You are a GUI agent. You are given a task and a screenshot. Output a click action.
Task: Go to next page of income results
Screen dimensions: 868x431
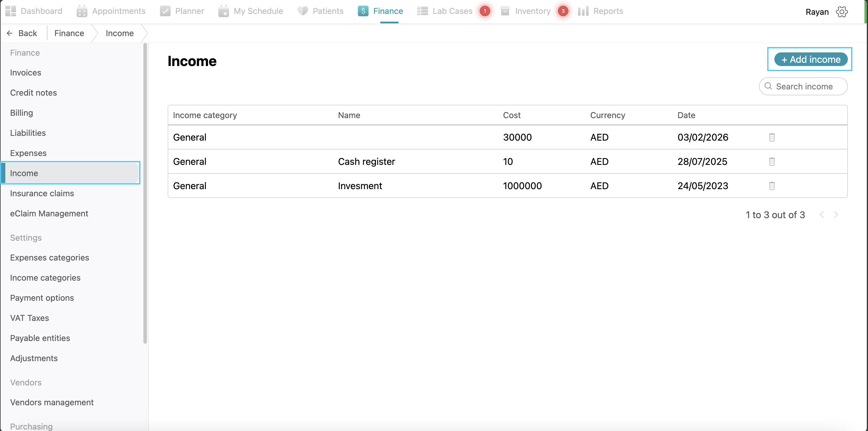836,215
